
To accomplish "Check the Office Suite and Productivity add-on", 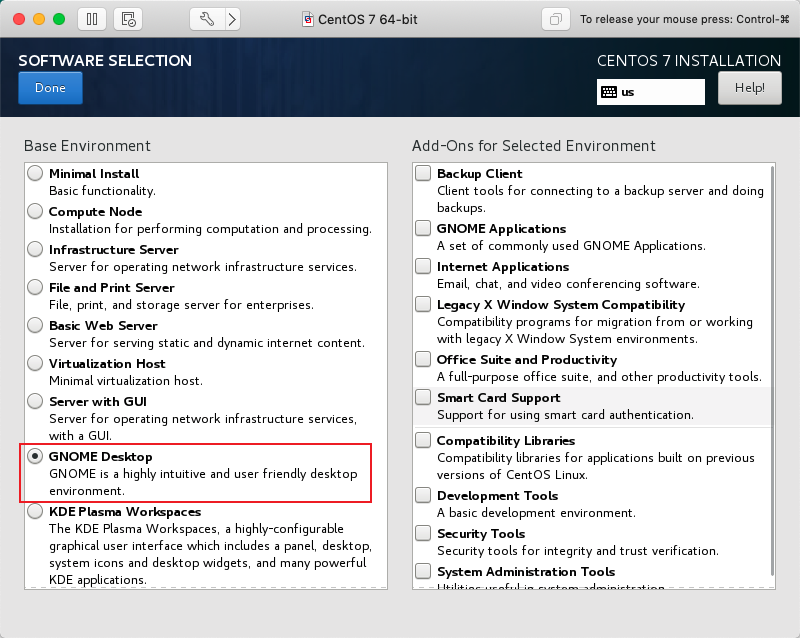I will 423,359.
